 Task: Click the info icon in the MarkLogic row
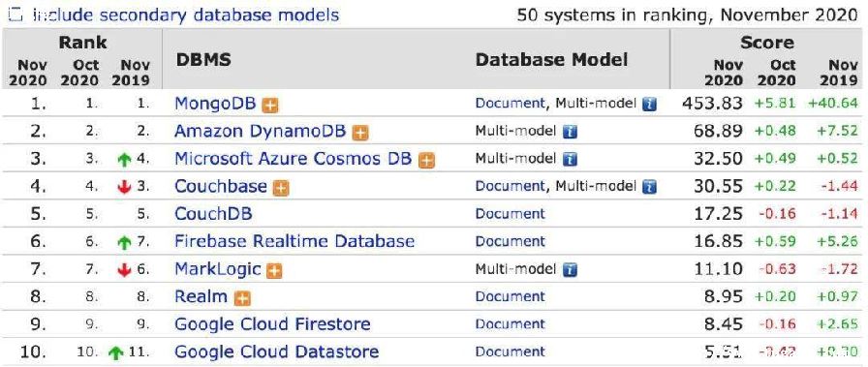[570, 270]
